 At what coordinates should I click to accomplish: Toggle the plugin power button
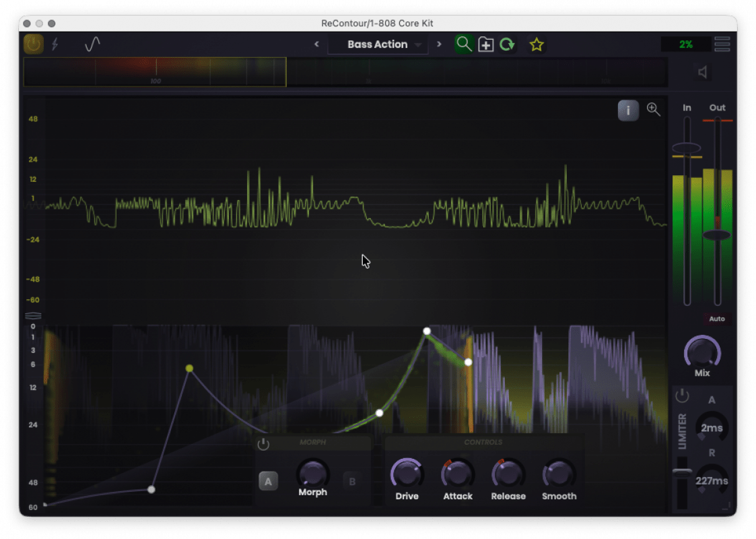click(33, 44)
